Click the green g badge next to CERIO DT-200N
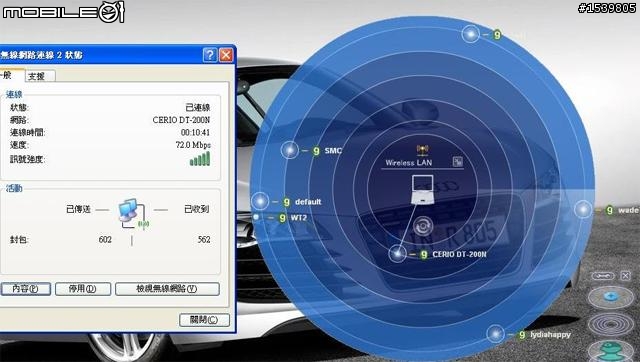640x362 pixels. click(424, 254)
